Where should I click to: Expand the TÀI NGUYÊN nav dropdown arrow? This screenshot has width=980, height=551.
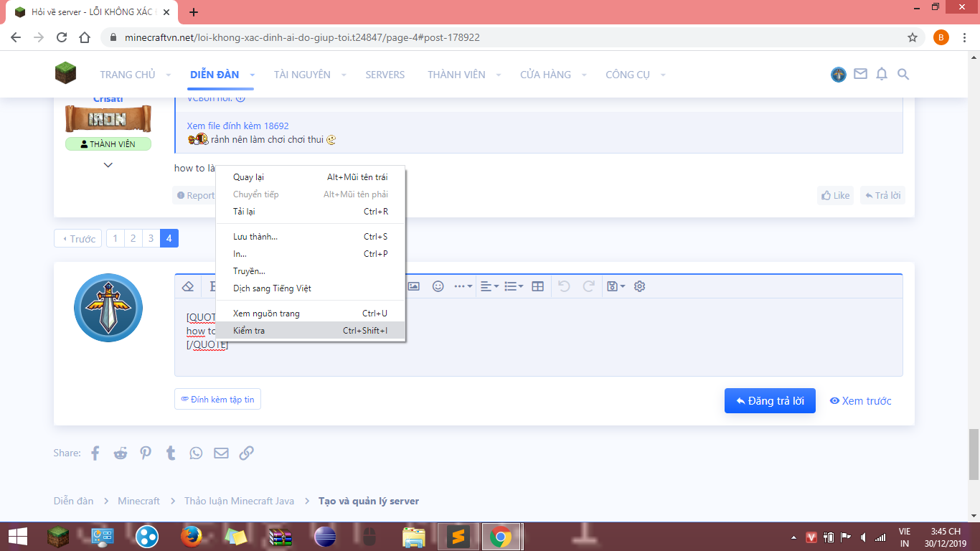click(344, 75)
